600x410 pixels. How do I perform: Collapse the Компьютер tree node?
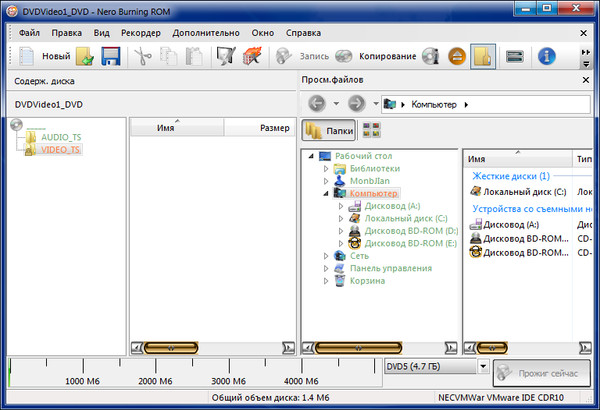point(326,193)
